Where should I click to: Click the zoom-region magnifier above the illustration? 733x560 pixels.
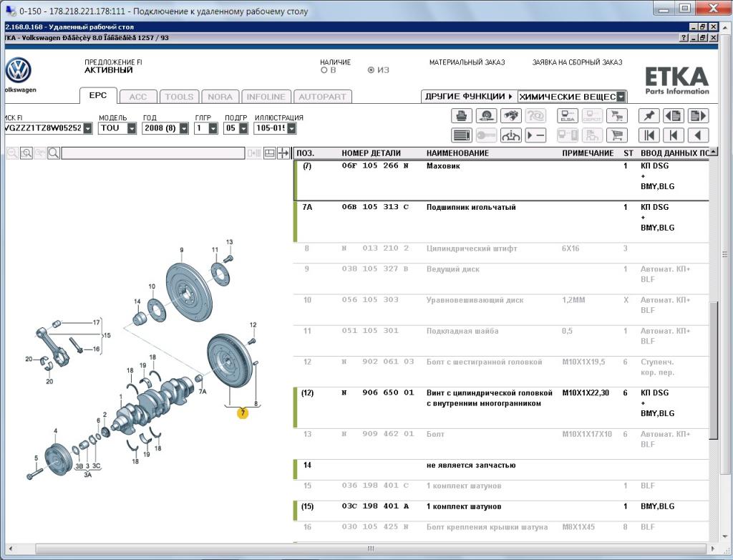[x=26, y=153]
